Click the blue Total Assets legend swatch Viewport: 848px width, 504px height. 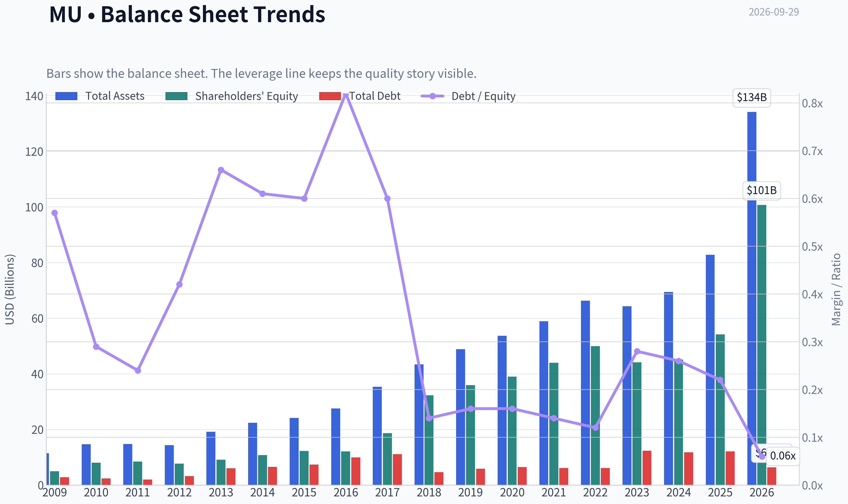(66, 96)
